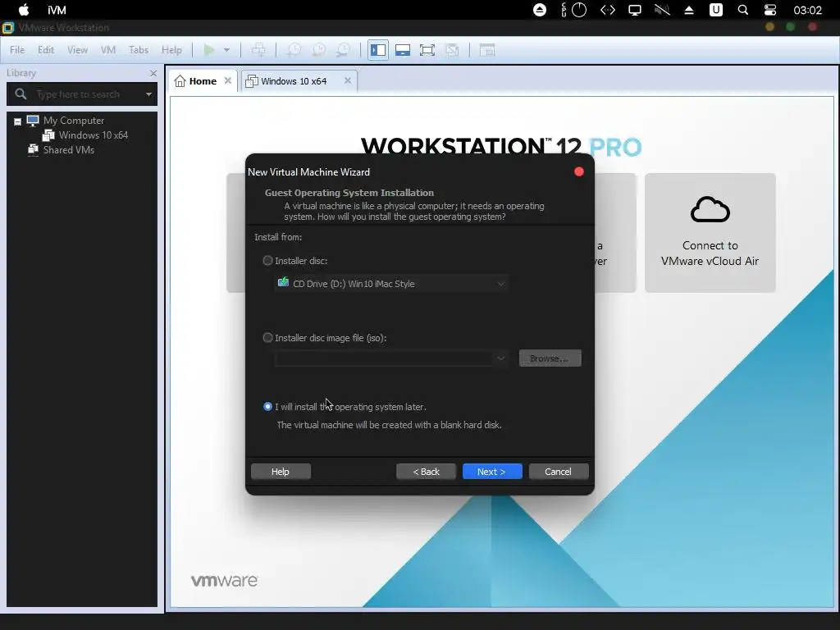This screenshot has height=630, width=840.
Task: Close wizard with the red dot button
Action: (x=579, y=171)
